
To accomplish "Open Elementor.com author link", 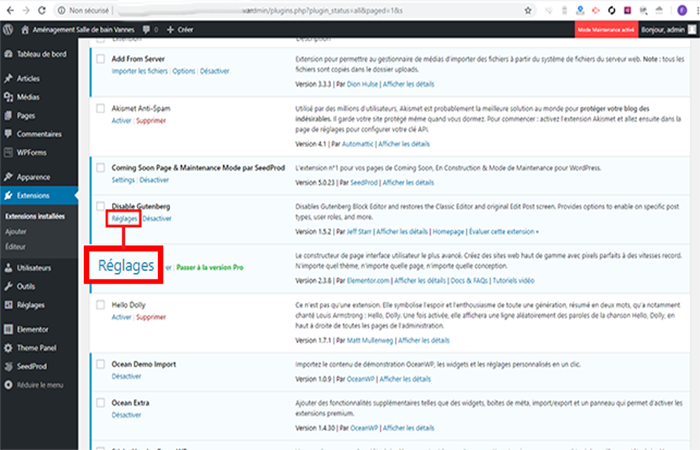I will coord(368,281).
